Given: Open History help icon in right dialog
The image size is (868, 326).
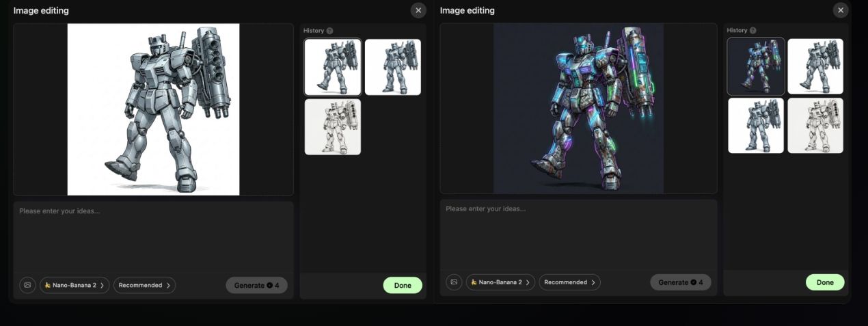Looking at the screenshot, I should pos(752,31).
